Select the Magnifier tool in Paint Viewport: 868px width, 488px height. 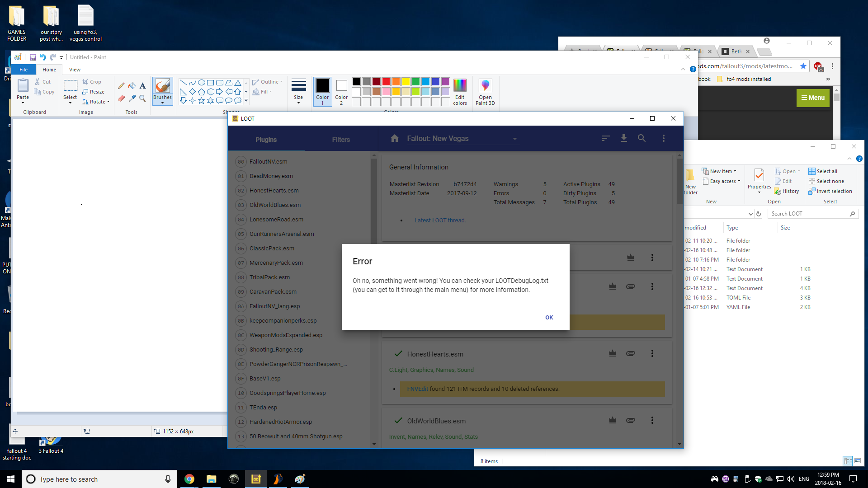click(x=142, y=98)
